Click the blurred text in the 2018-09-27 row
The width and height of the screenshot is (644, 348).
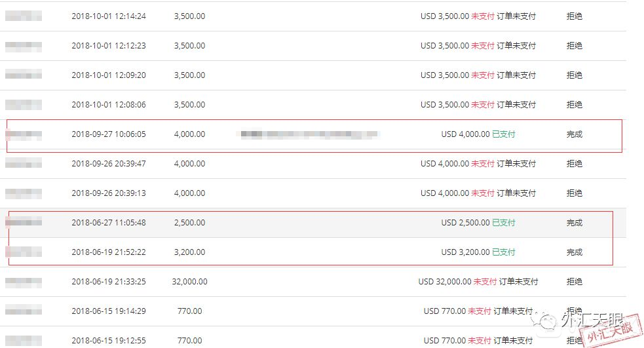click(308, 134)
